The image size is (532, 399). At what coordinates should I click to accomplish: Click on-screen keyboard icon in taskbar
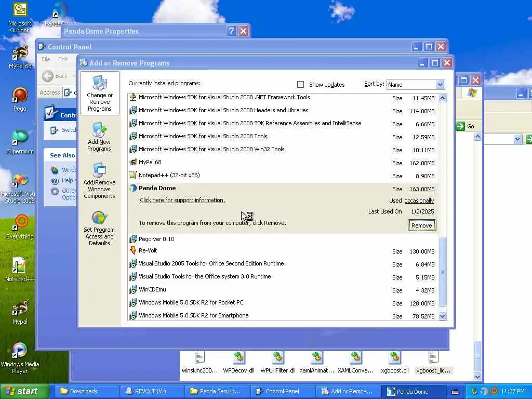point(455,392)
